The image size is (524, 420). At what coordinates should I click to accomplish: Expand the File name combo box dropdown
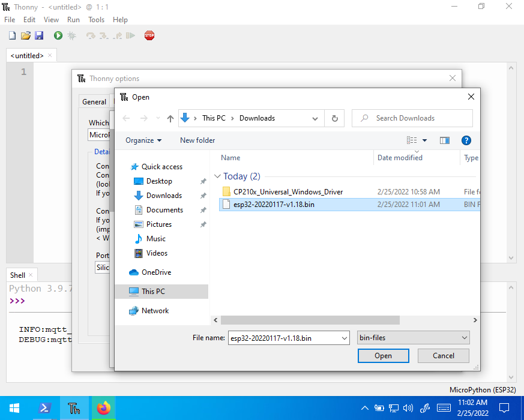pos(344,338)
